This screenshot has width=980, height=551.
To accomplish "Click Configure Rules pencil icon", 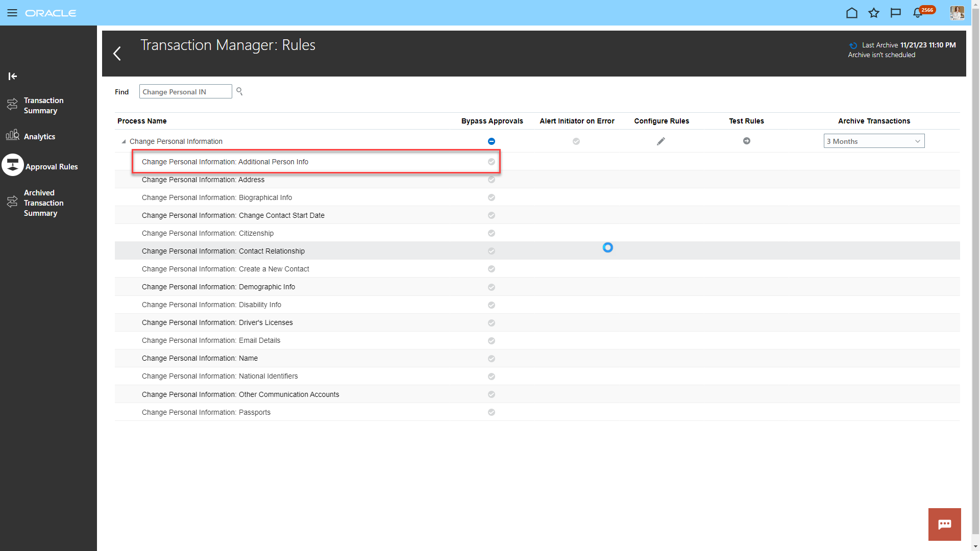I will (x=661, y=141).
